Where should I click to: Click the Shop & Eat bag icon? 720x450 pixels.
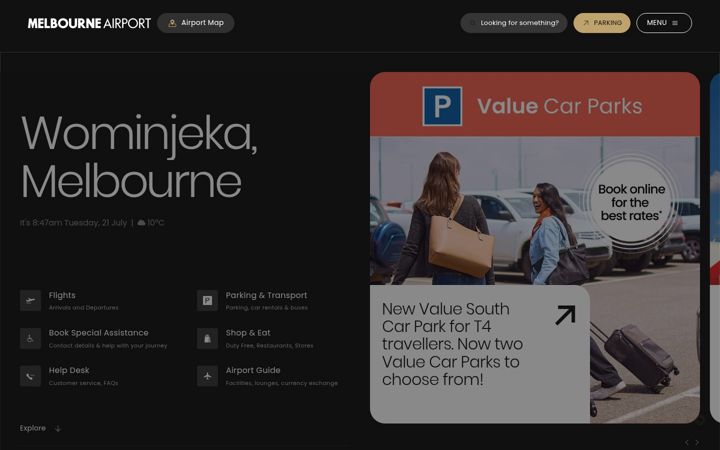(x=208, y=338)
